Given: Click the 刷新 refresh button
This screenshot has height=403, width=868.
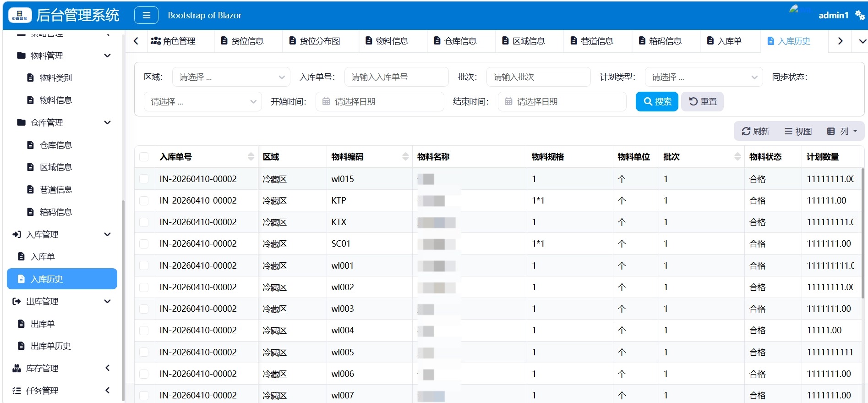Looking at the screenshot, I should (755, 131).
